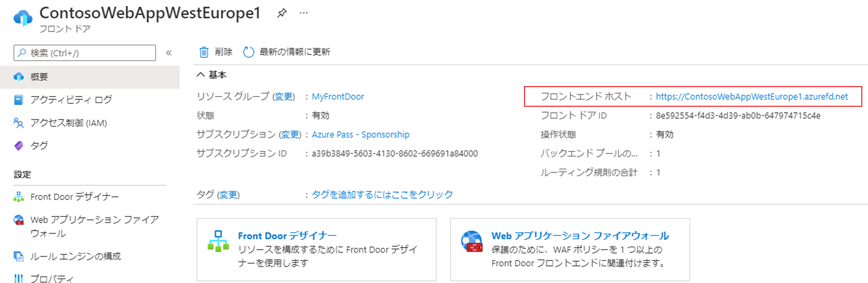Click the firewall globe icon in WAF card

472,241
